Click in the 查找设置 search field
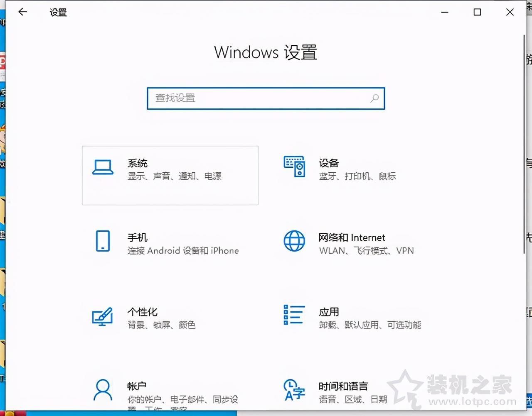This screenshot has height=416, width=532. [258, 98]
